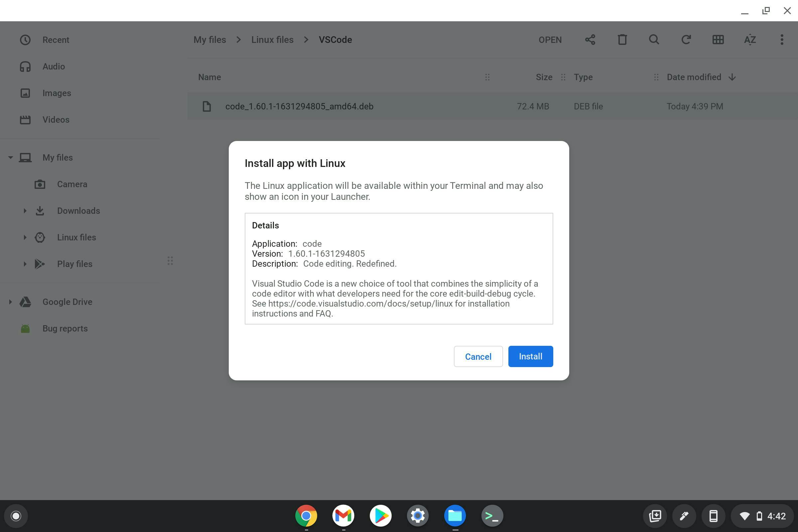
Task: Click the search icon in Files
Action: coord(654,40)
